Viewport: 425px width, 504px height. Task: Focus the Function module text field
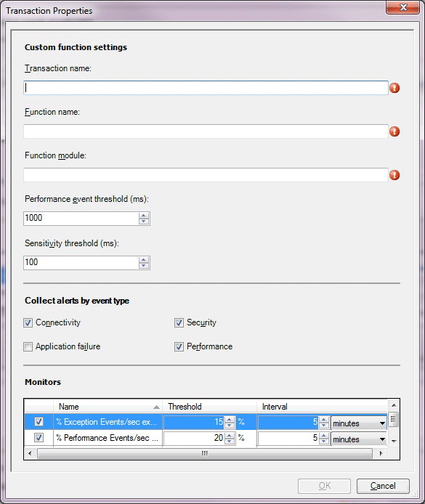pyautogui.click(x=206, y=175)
